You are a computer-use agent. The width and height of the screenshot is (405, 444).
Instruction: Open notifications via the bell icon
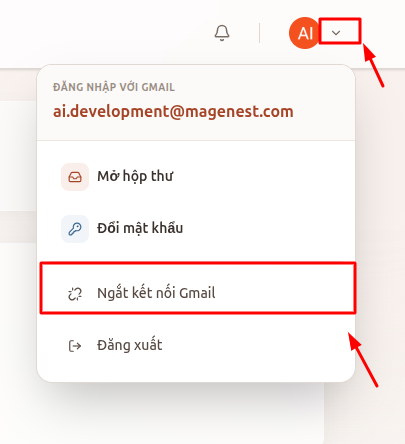click(222, 33)
